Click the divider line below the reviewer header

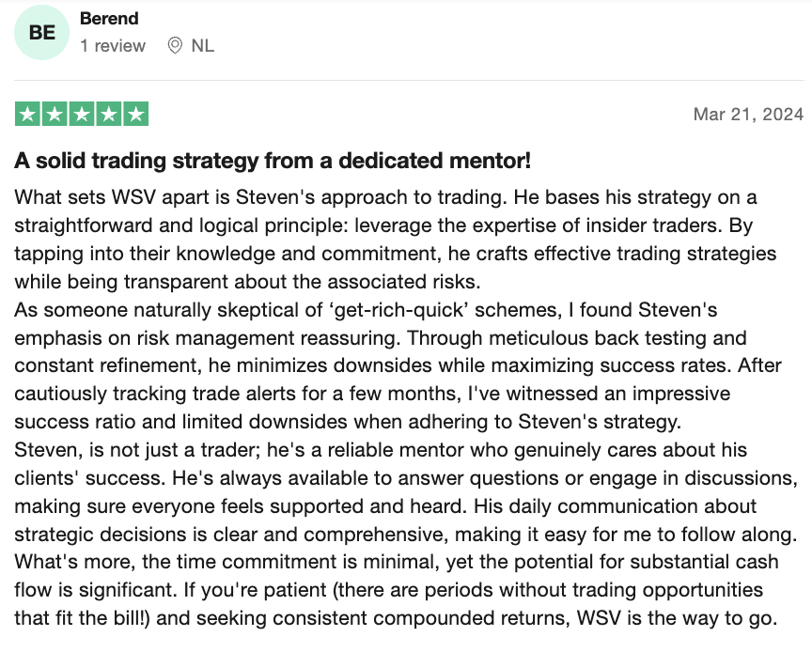click(409, 80)
